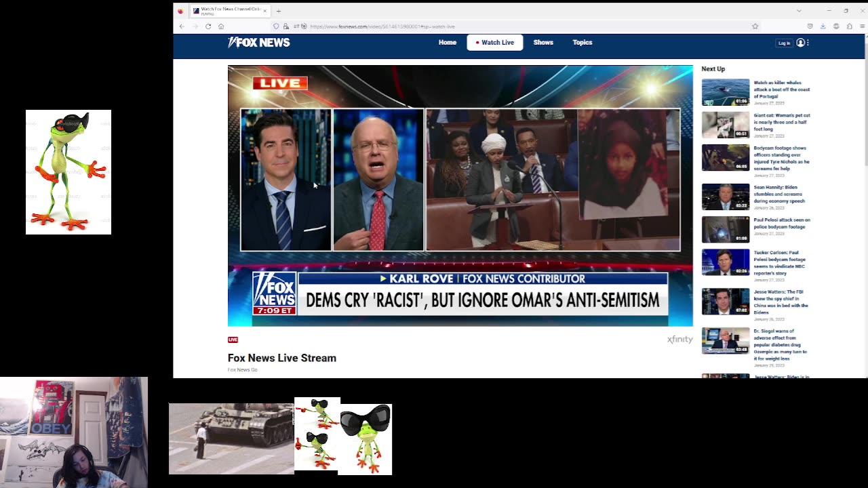
Task: Click the site padlock security icon
Action: pos(286,26)
